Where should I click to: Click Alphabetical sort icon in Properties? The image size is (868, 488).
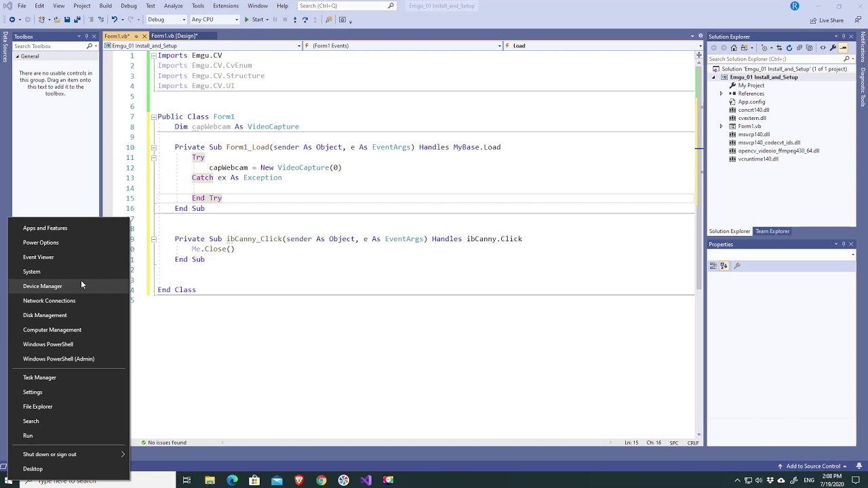coord(724,266)
